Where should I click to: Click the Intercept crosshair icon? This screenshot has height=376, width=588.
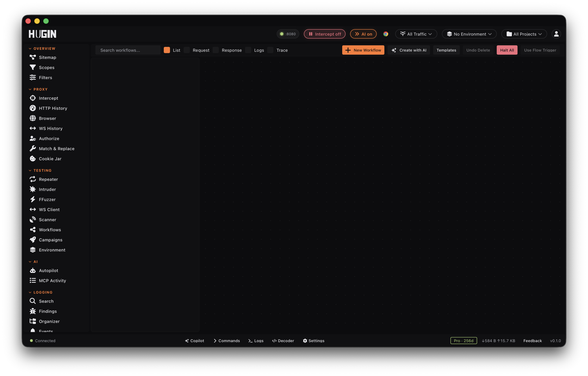33,98
